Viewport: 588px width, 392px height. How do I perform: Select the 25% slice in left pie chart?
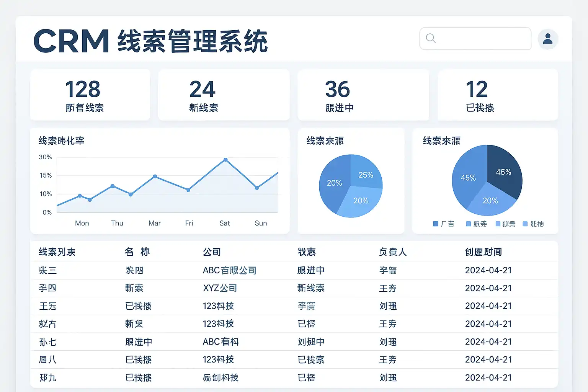(x=366, y=174)
